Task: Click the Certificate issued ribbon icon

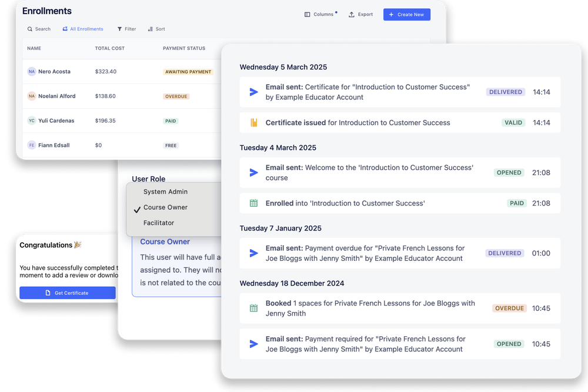Action: click(254, 123)
